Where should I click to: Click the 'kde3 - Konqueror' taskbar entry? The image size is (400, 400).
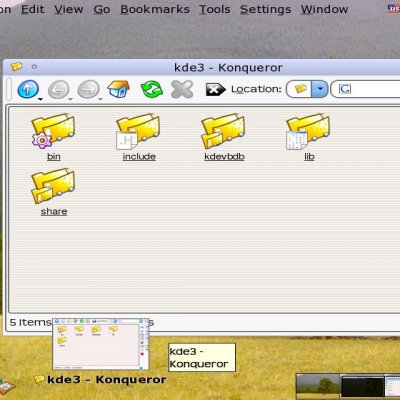click(x=100, y=379)
